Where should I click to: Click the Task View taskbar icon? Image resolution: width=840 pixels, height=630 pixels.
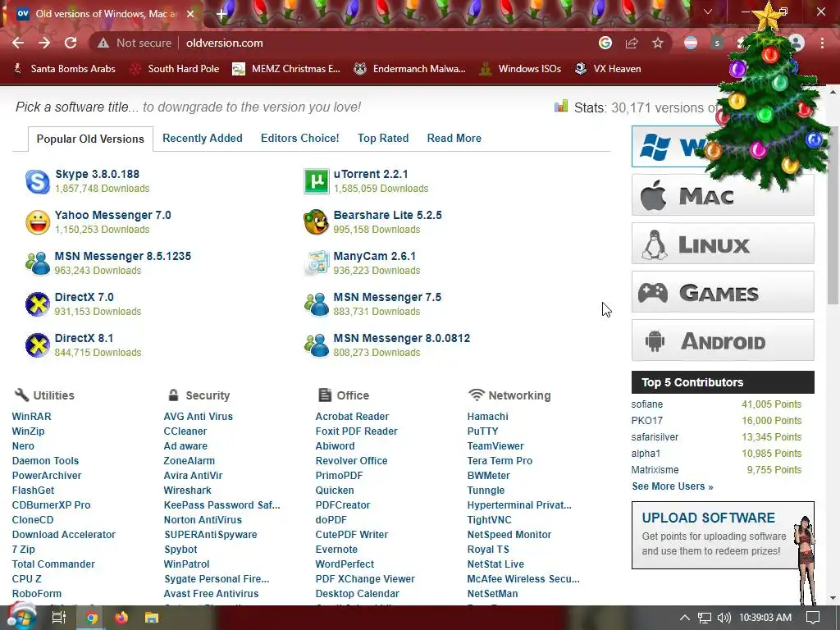pyautogui.click(x=59, y=618)
